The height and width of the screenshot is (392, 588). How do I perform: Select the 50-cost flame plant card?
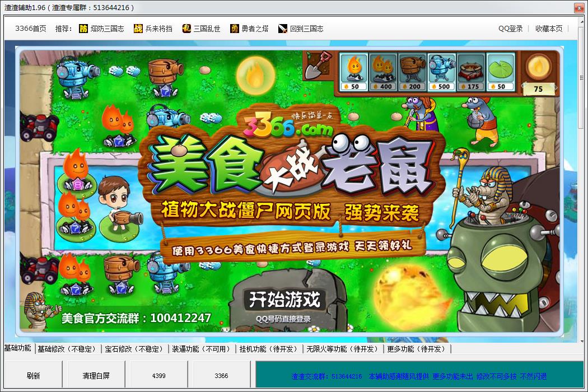click(354, 72)
